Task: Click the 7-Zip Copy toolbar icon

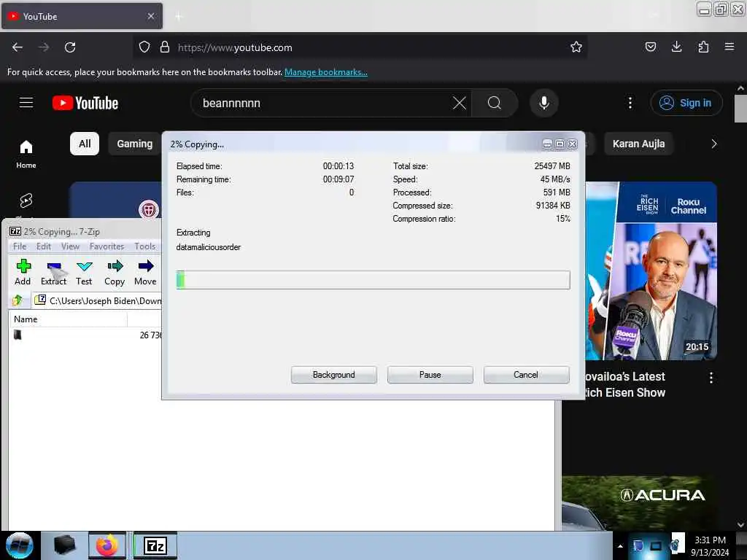Action: 115,272
